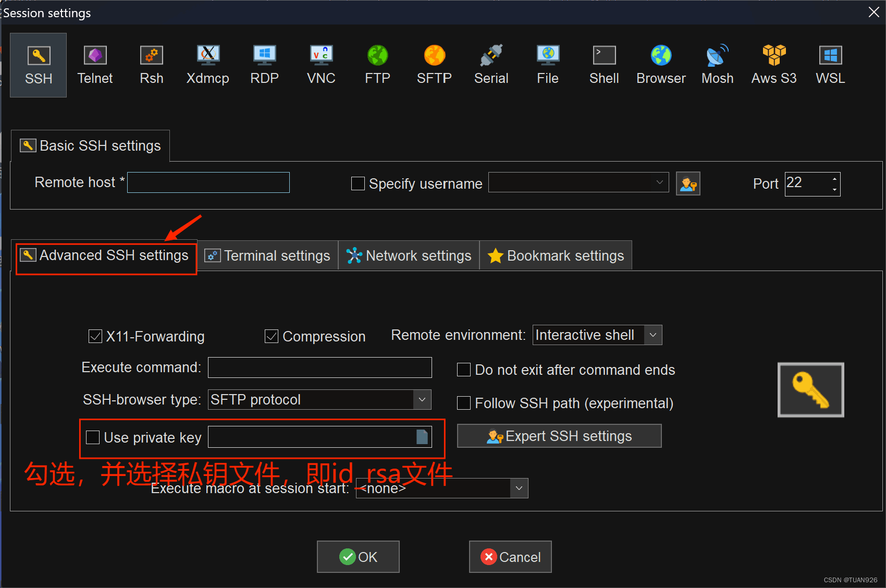Focus the Remote host input field
The height and width of the screenshot is (588, 886).
tap(208, 182)
